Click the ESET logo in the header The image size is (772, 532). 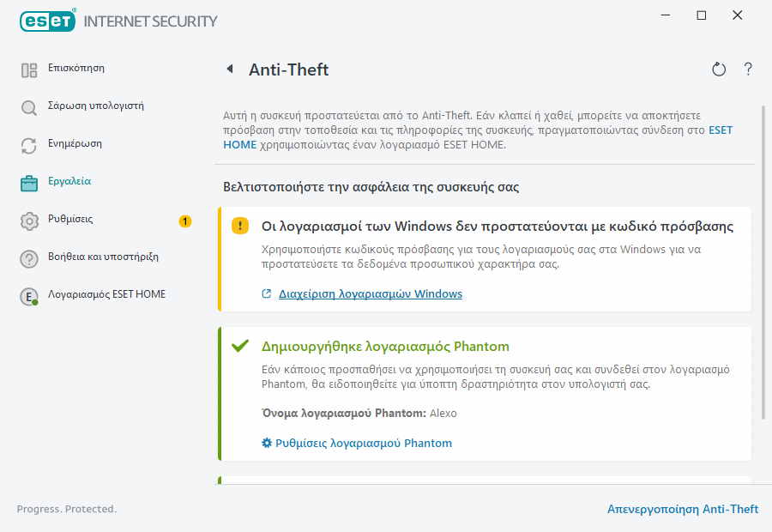coord(47,21)
